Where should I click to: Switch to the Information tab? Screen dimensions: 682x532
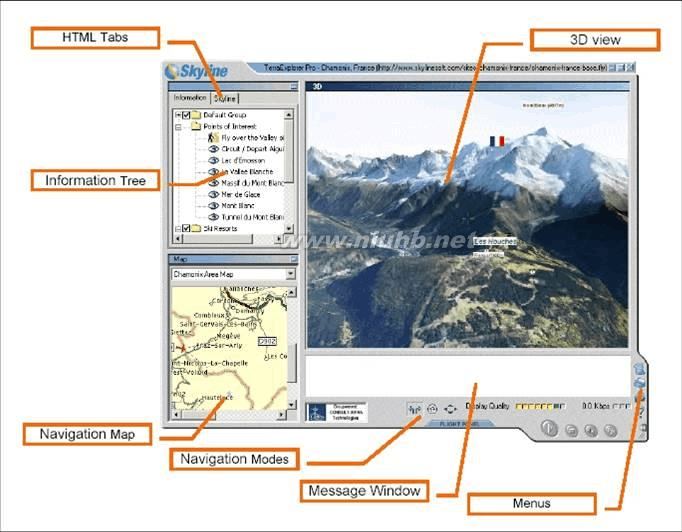[x=190, y=98]
